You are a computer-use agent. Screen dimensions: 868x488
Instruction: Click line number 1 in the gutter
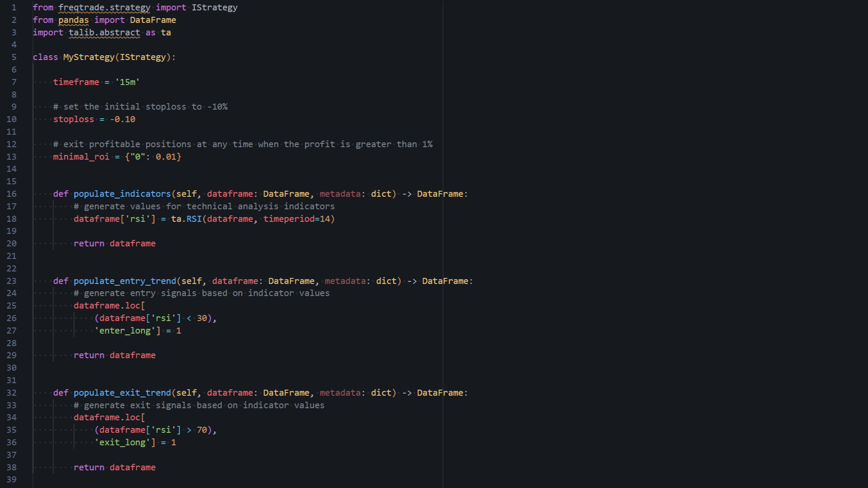click(14, 7)
